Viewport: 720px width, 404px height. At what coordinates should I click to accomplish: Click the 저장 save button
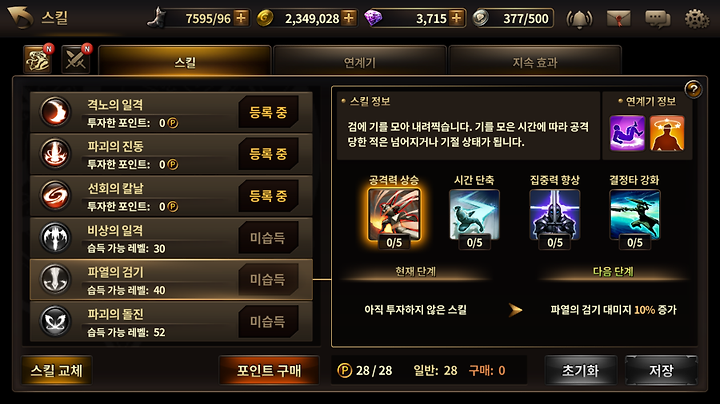(x=661, y=370)
